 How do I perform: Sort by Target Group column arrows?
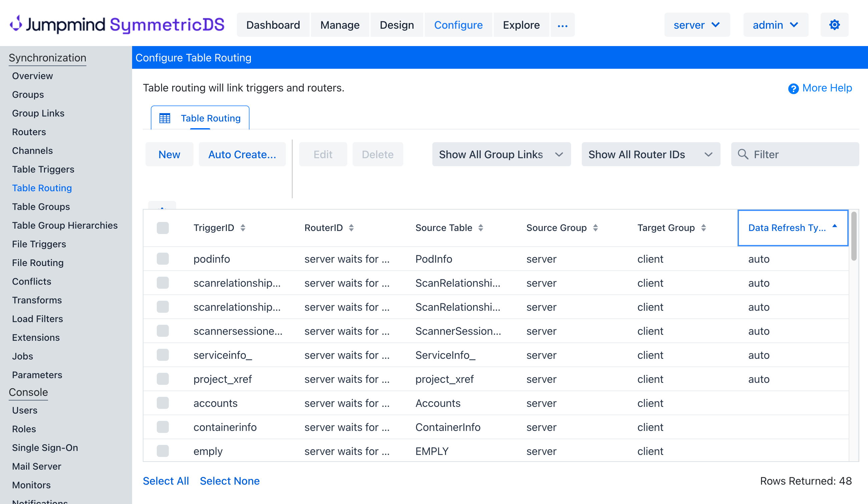click(x=703, y=228)
